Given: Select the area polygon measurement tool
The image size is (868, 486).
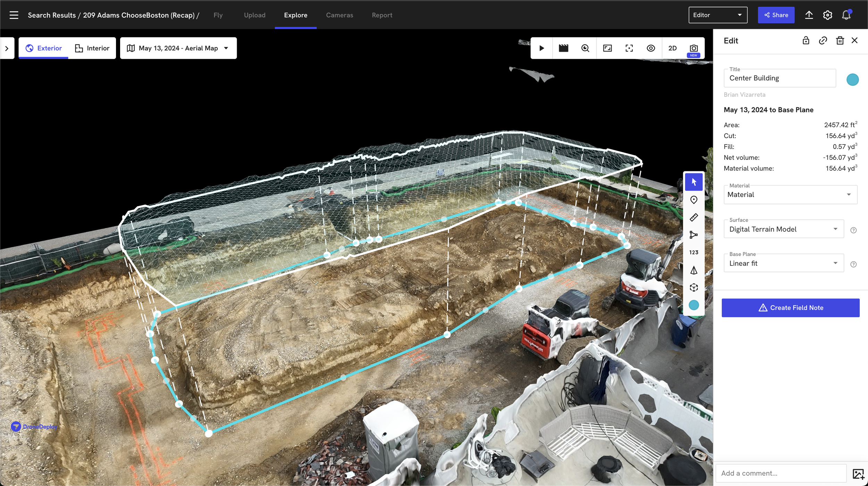Looking at the screenshot, I should pyautogui.click(x=693, y=235).
